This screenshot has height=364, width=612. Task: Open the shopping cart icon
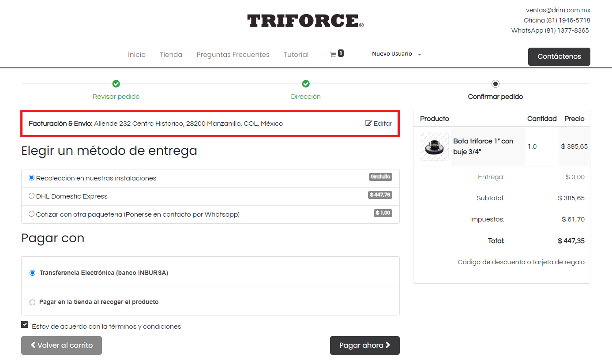click(x=333, y=55)
